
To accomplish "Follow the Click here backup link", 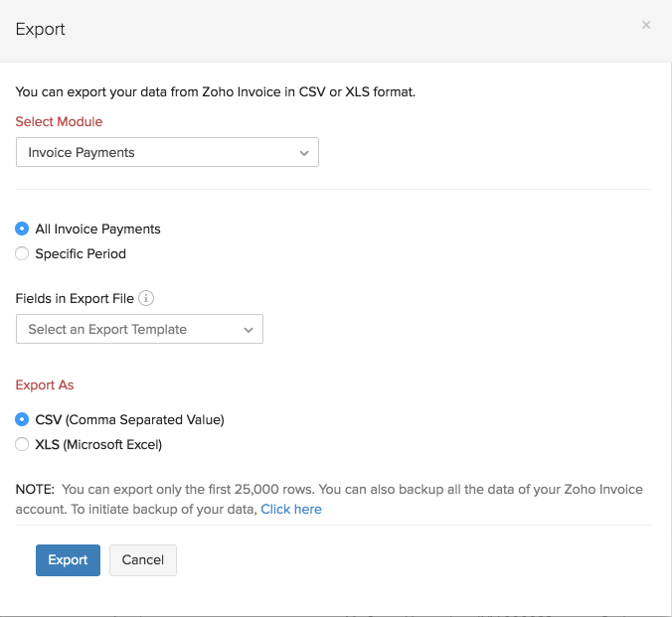I will [x=291, y=509].
